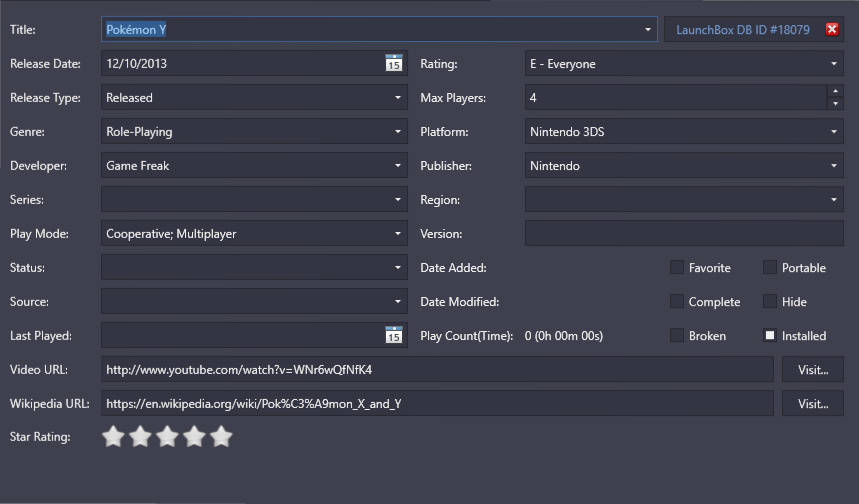
Task: Open the Genre dropdown
Action: coord(398,131)
